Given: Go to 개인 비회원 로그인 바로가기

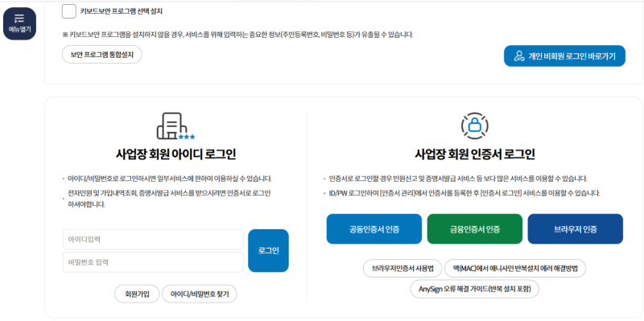Looking at the screenshot, I should (564, 56).
